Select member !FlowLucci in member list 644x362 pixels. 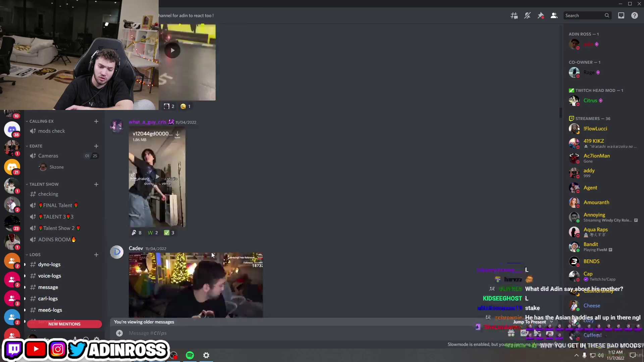(602, 129)
